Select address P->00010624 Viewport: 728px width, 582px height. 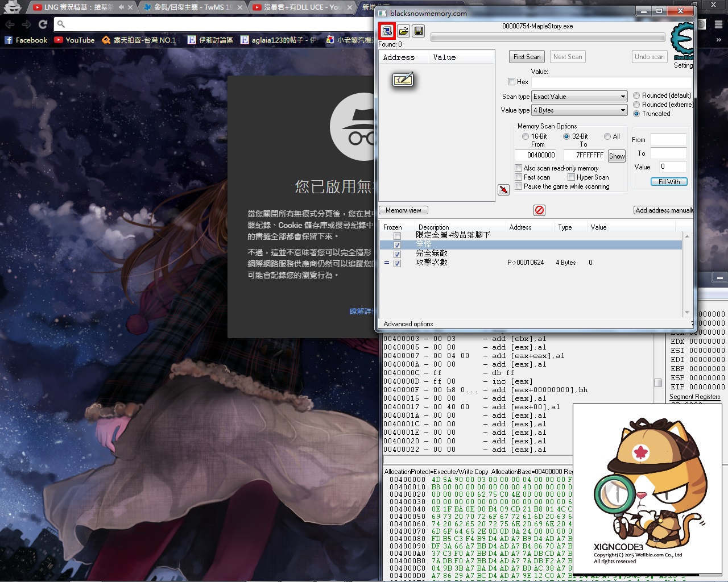(x=526, y=263)
